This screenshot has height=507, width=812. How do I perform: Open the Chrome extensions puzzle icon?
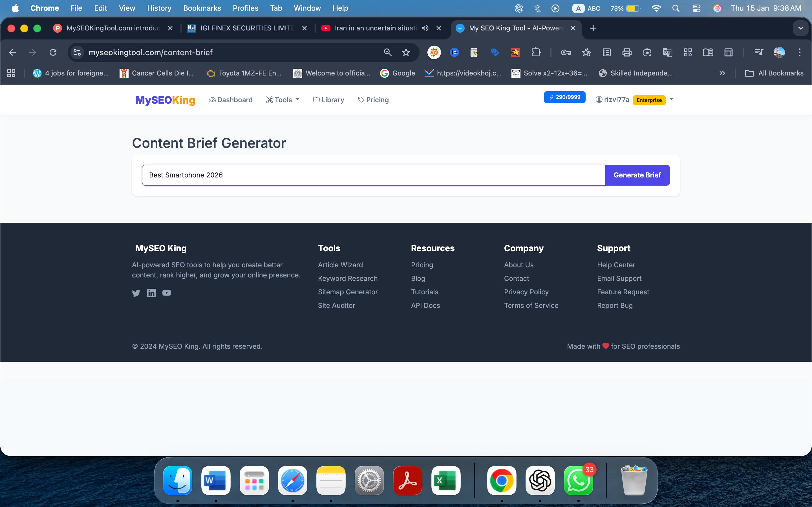[x=536, y=52]
